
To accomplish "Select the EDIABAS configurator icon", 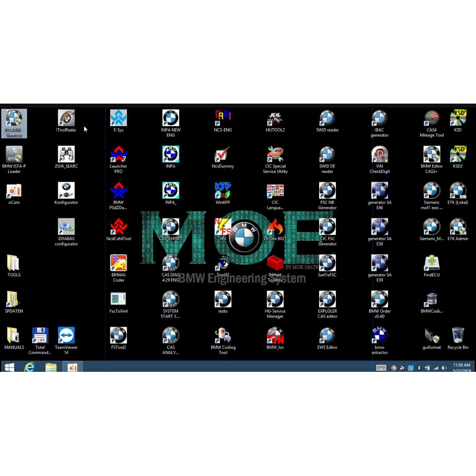I will (66, 232).
